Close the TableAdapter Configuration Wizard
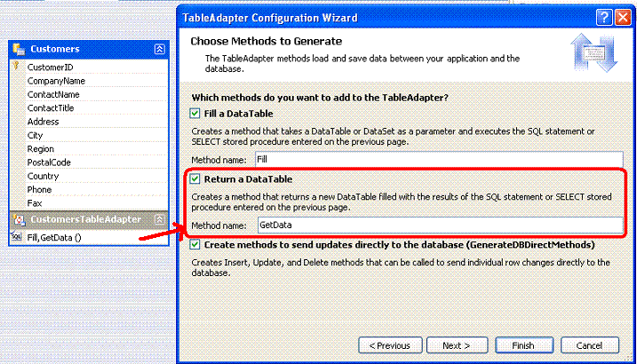The height and width of the screenshot is (364, 637). point(623,18)
